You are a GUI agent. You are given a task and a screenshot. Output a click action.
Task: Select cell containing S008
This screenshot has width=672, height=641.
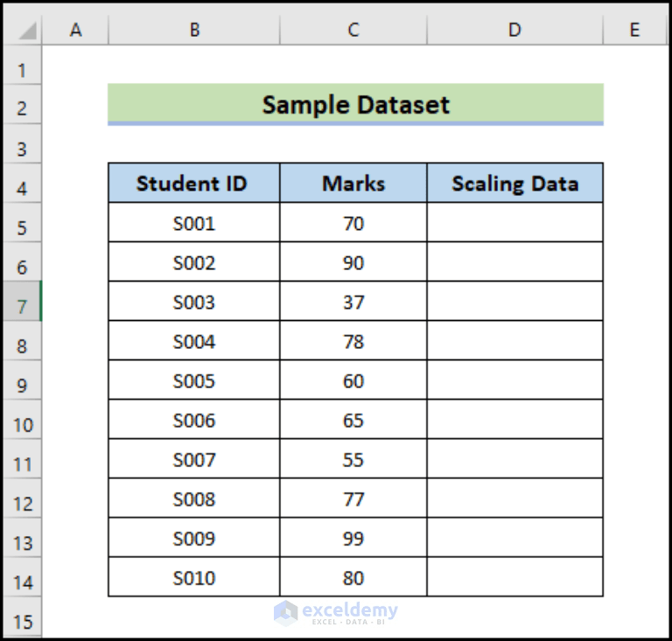click(x=194, y=498)
